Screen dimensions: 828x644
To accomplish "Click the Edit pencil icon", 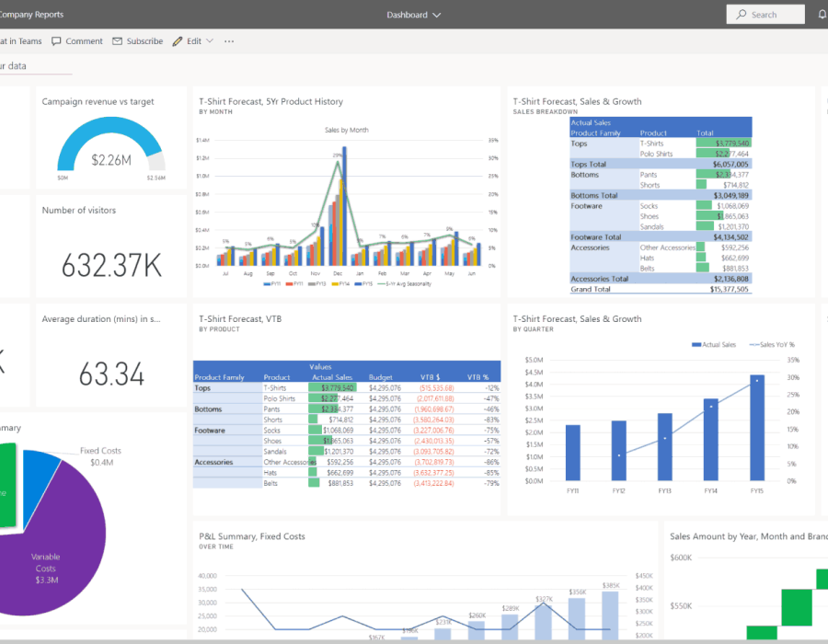I will [177, 41].
